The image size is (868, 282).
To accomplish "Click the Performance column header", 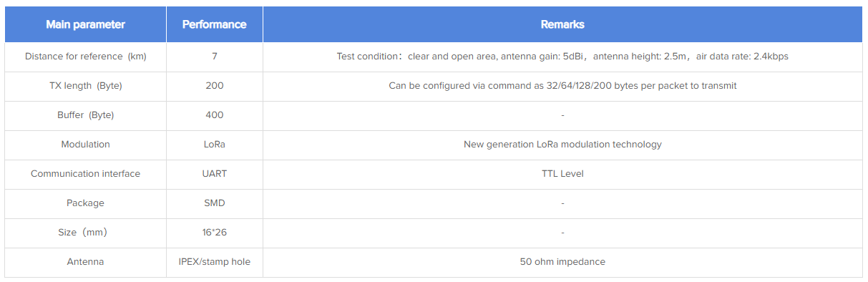I will tap(214, 24).
